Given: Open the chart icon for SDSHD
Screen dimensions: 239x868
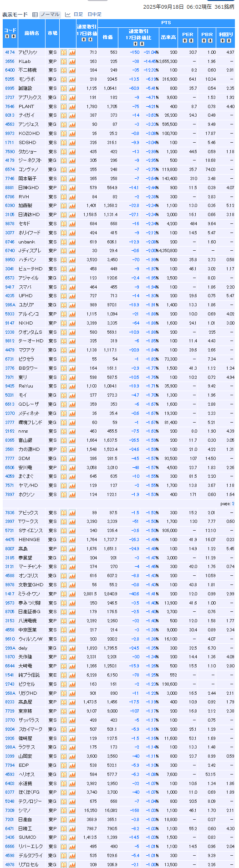Looking at the screenshot, I should tap(72, 143).
